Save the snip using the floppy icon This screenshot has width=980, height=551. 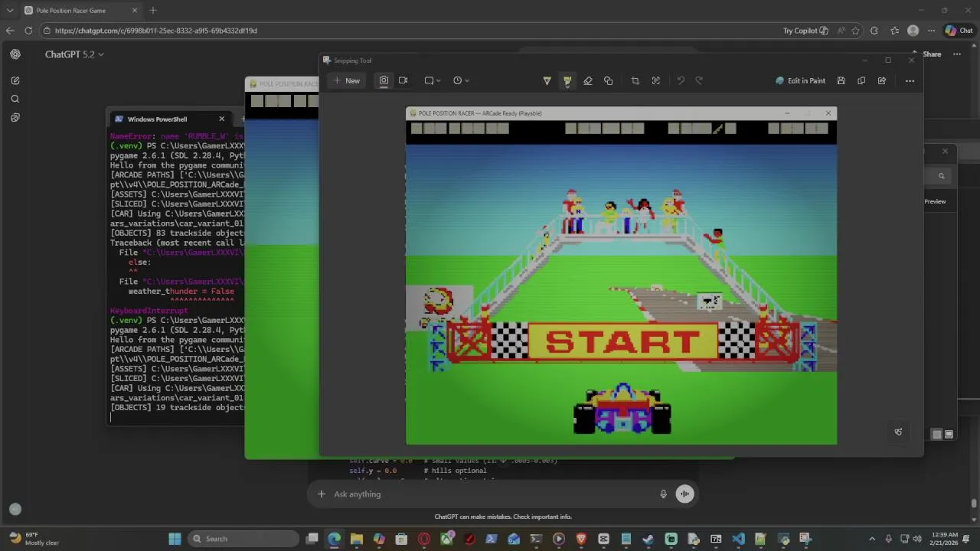(x=841, y=80)
